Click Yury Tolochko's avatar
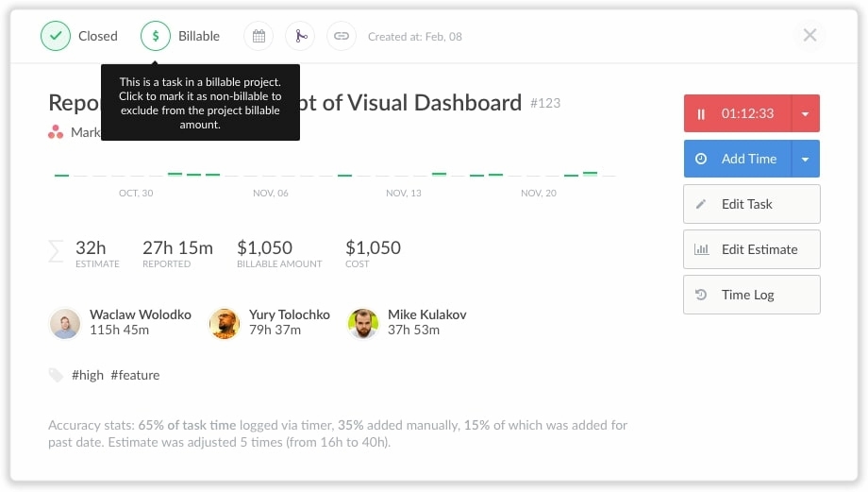This screenshot has width=868, height=492. click(225, 323)
